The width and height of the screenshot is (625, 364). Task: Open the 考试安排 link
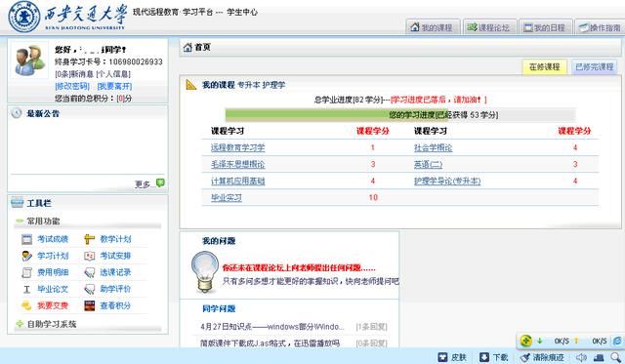coord(115,256)
